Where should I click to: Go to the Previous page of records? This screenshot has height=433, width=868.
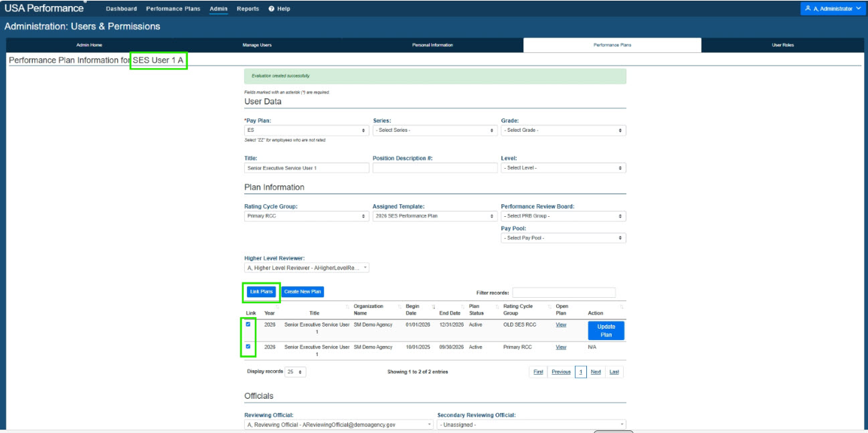pyautogui.click(x=561, y=372)
